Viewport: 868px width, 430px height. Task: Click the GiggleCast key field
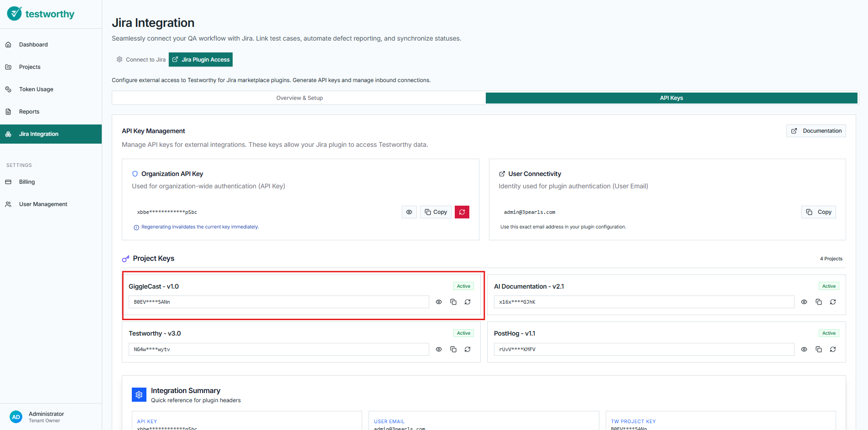click(279, 302)
